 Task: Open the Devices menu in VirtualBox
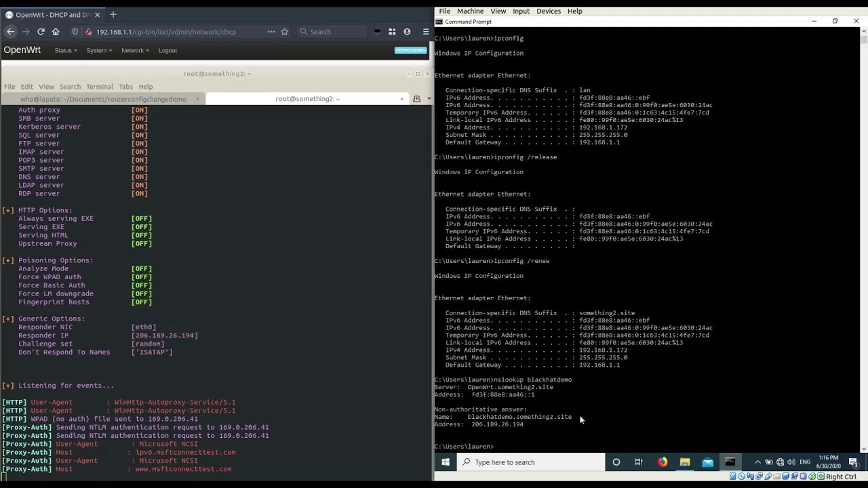coord(548,12)
